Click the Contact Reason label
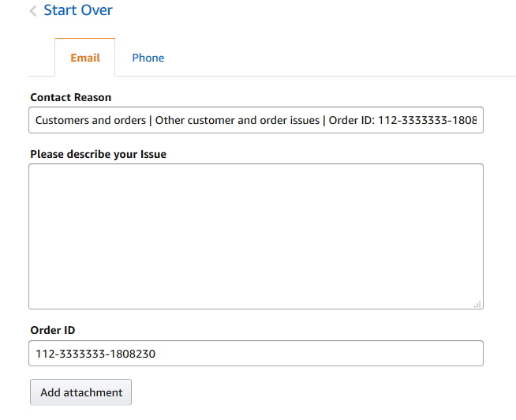 pos(71,97)
